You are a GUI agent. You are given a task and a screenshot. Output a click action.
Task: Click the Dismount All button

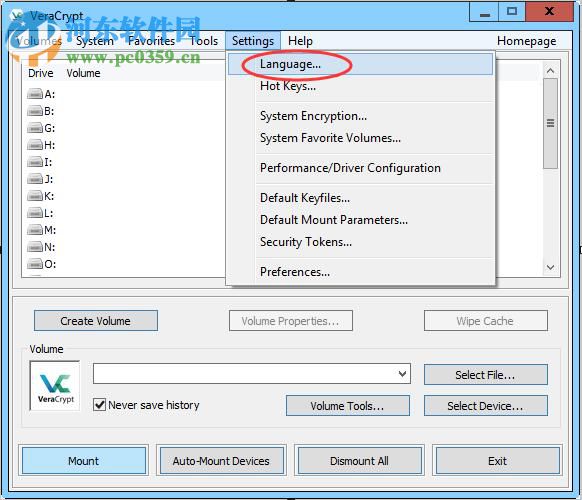(359, 461)
